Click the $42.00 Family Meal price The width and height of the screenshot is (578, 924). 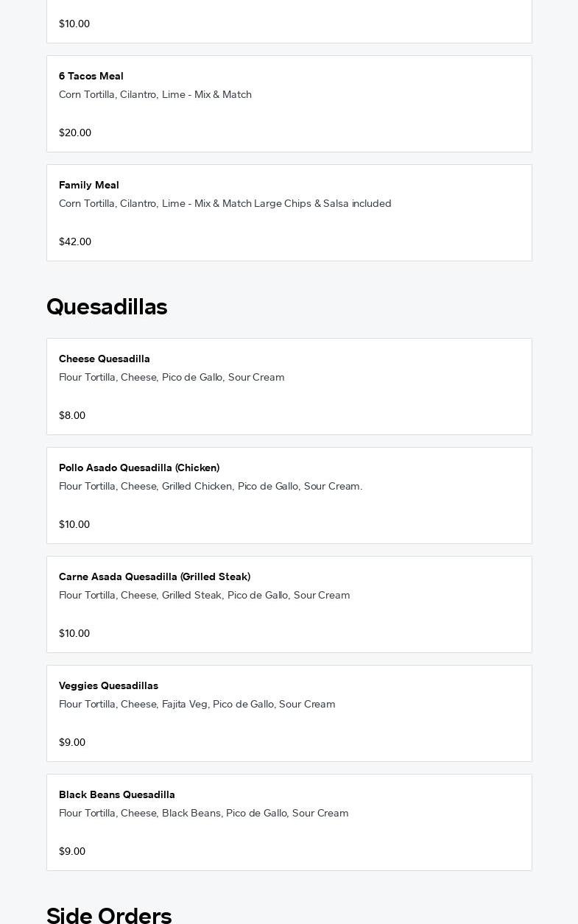(75, 242)
